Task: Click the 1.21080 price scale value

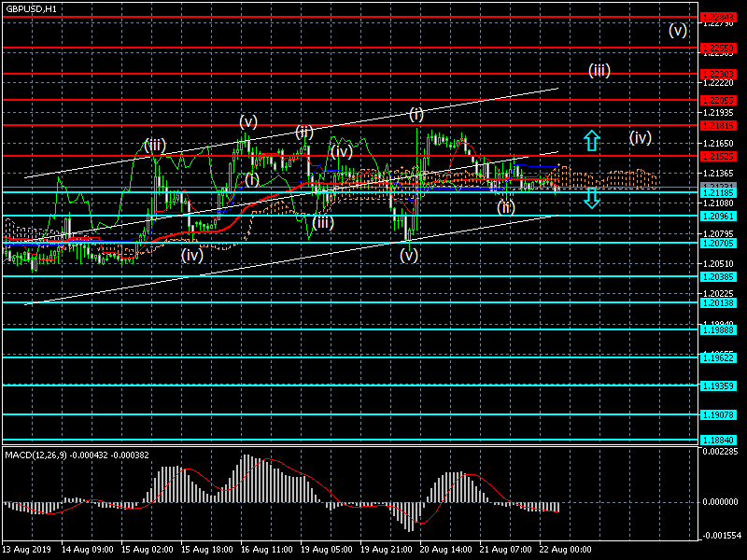Action: 718,203
